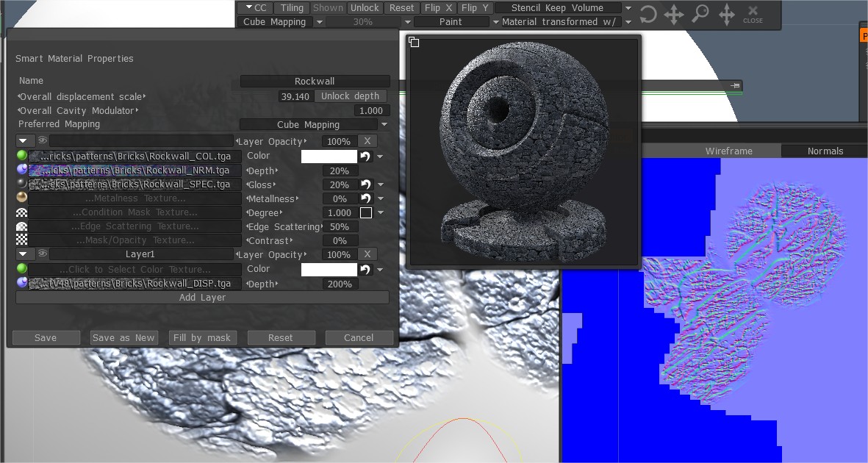Image resolution: width=868 pixels, height=463 pixels.
Task: Click Save as New
Action: pyautogui.click(x=123, y=337)
